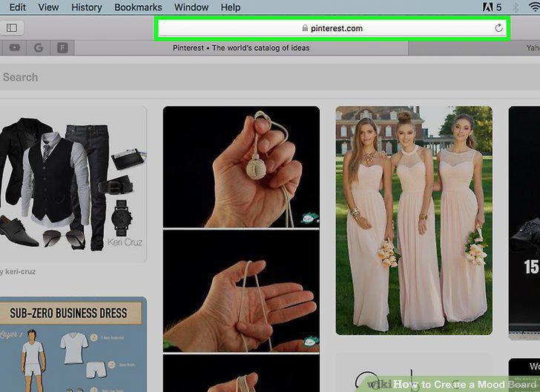Open the dark pin showing number 15

pyautogui.click(x=524, y=223)
